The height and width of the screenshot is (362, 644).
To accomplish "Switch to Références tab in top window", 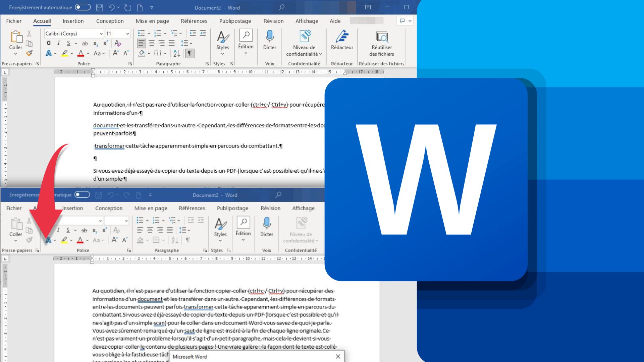I will (x=194, y=21).
